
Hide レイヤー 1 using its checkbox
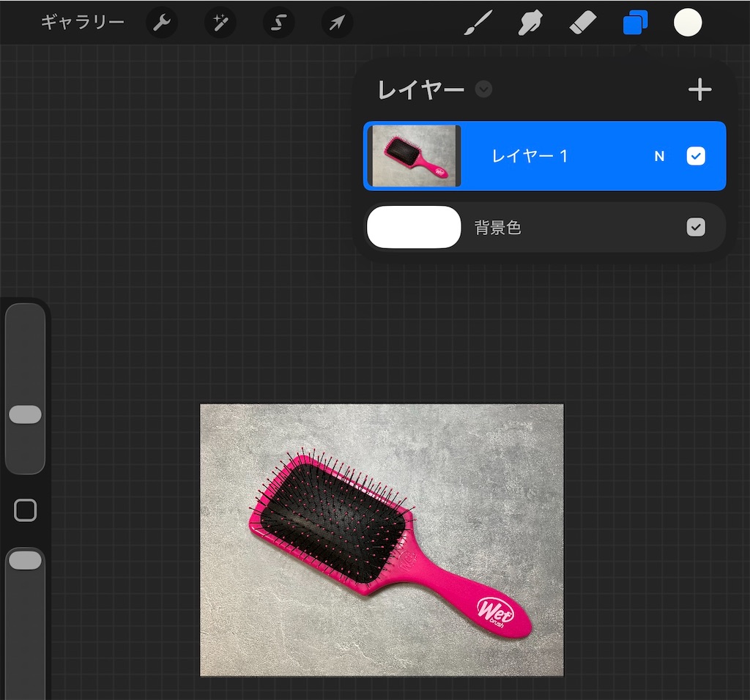[x=696, y=156]
